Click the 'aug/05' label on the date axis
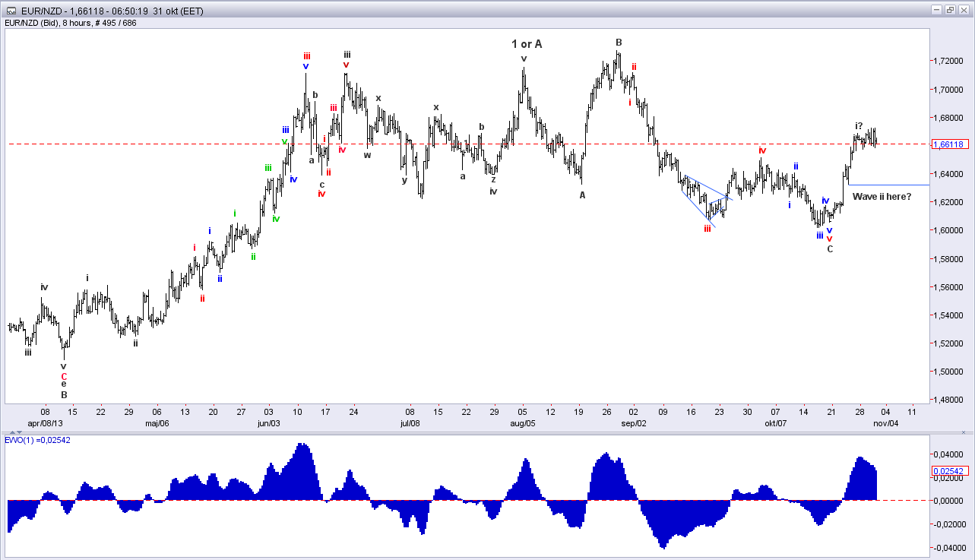 [x=522, y=423]
